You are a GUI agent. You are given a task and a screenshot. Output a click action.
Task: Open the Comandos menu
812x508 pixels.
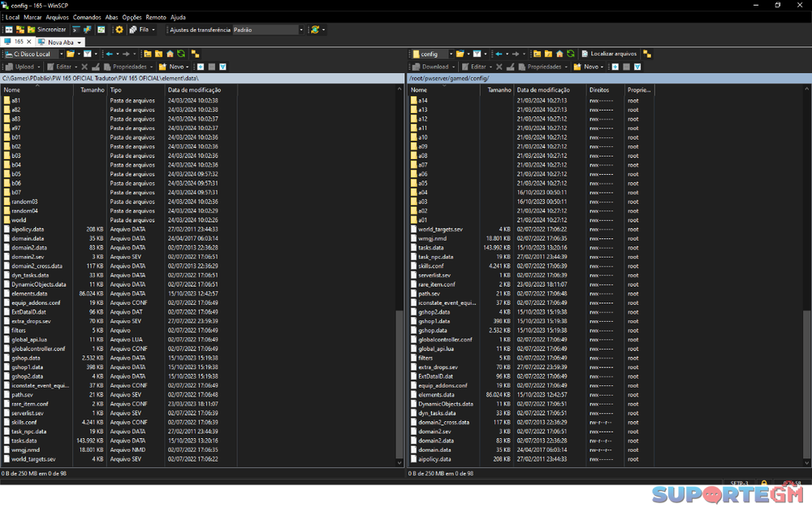[x=87, y=17]
